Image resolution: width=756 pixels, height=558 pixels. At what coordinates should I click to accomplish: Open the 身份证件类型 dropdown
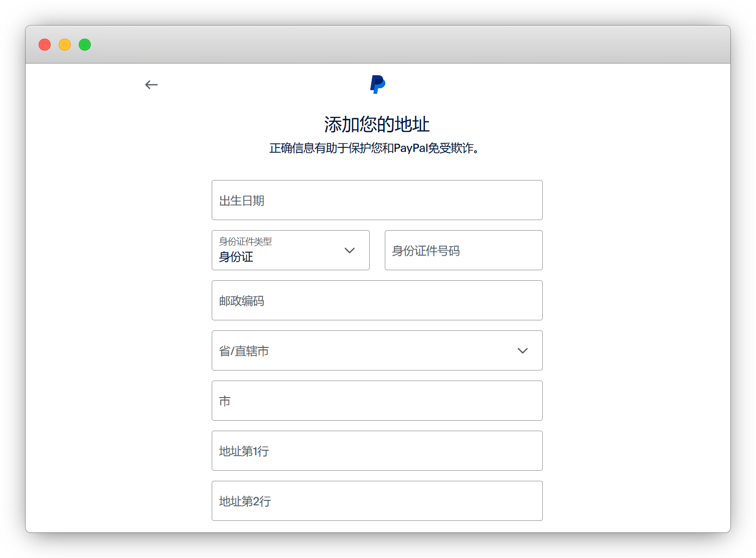[290, 250]
